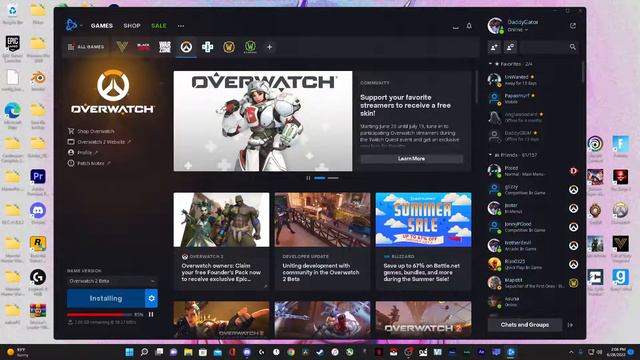Select first carousel indicator
This screenshot has width=640, height=360.
(320, 178)
